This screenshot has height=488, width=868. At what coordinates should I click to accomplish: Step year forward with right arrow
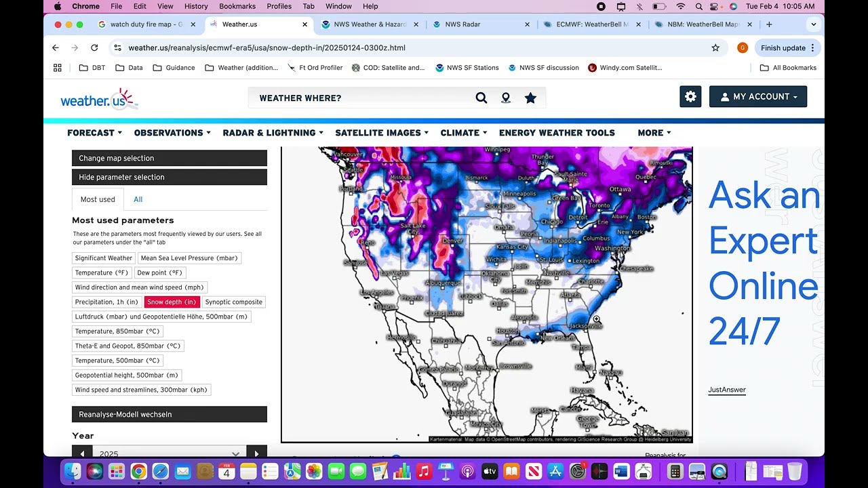(x=256, y=453)
